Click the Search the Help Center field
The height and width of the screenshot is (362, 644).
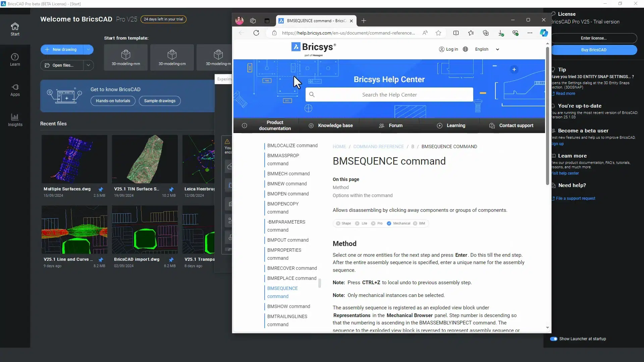(389, 95)
